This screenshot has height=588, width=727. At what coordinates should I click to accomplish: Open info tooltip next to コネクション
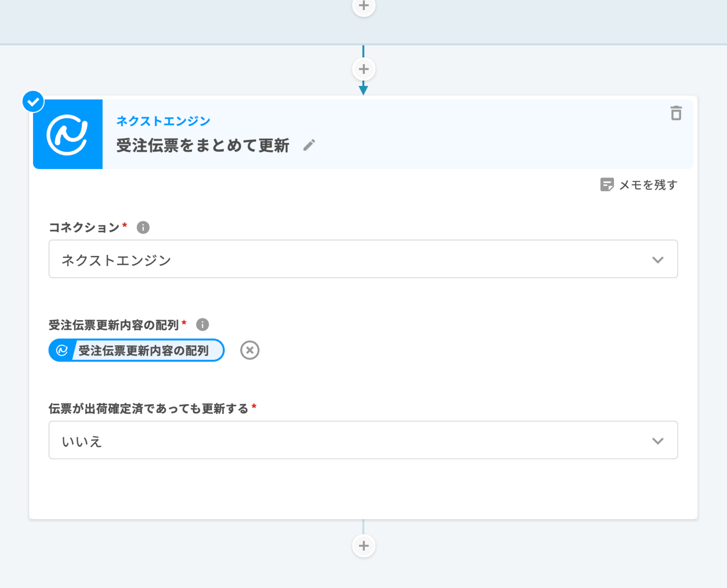point(143,227)
